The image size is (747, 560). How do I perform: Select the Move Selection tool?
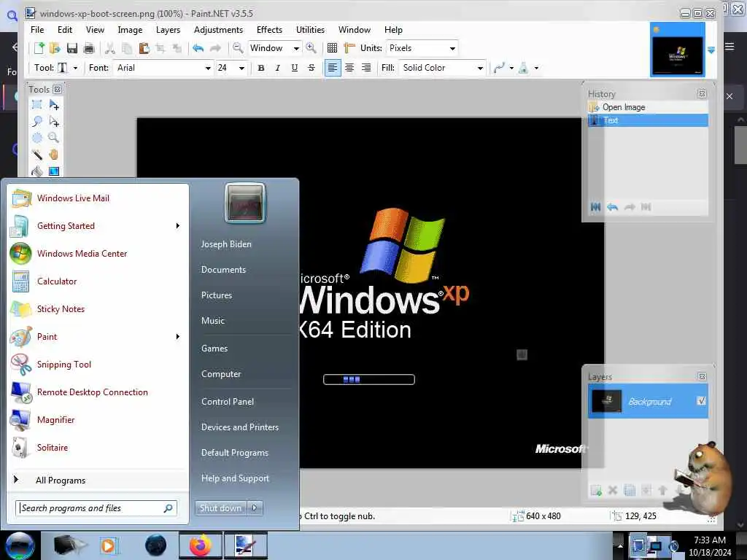tap(54, 122)
